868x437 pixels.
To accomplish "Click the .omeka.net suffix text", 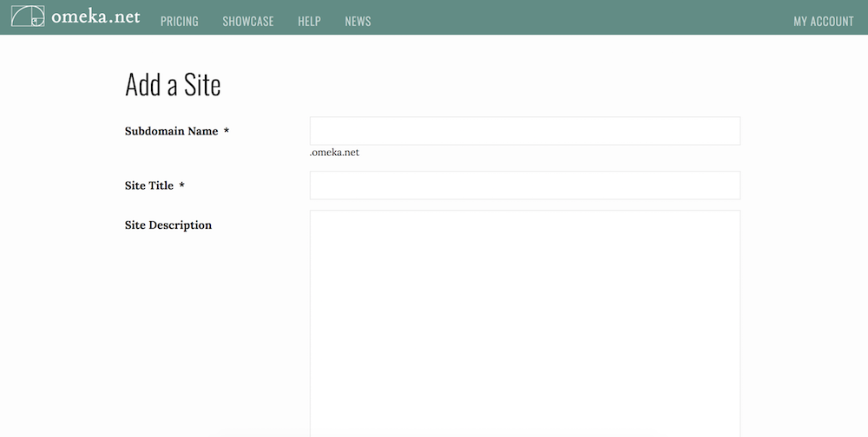I will [334, 153].
